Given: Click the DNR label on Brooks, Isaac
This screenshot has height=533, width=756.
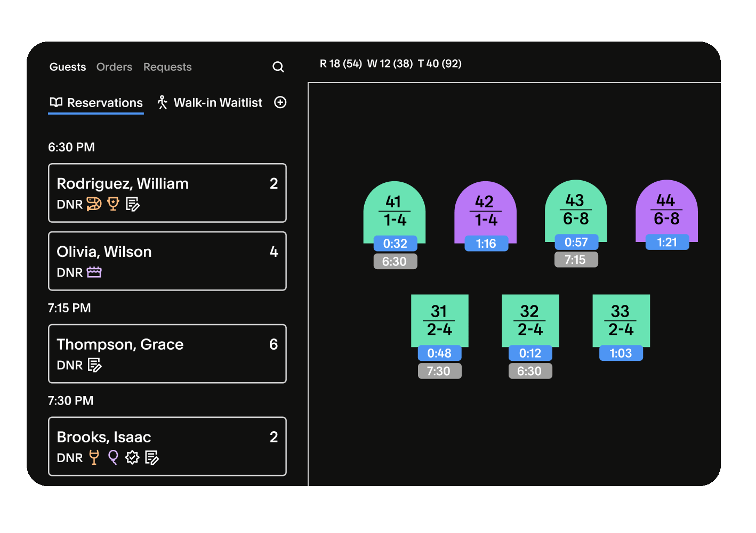Looking at the screenshot, I should point(70,458).
